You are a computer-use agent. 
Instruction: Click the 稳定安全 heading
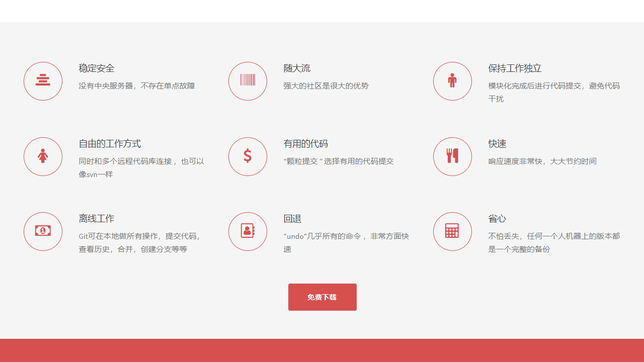click(x=96, y=68)
